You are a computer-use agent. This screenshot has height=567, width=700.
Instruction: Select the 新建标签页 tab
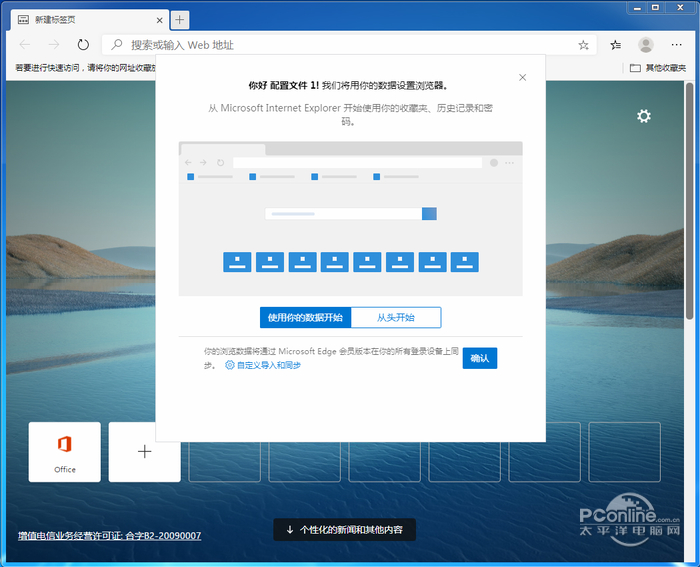point(89,20)
